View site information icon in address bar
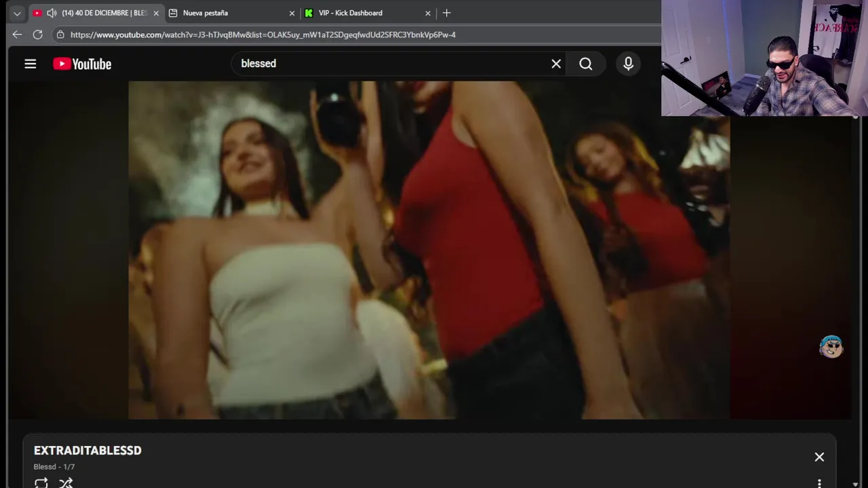The width and height of the screenshot is (868, 488). tap(60, 35)
